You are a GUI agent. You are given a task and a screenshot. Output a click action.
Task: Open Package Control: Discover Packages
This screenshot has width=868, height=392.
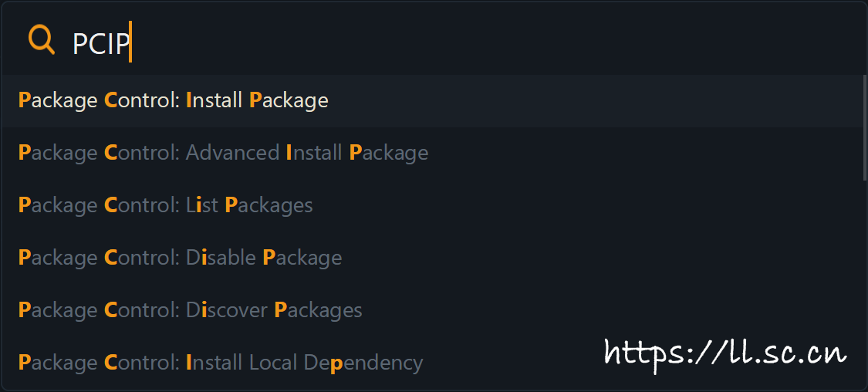(x=190, y=310)
